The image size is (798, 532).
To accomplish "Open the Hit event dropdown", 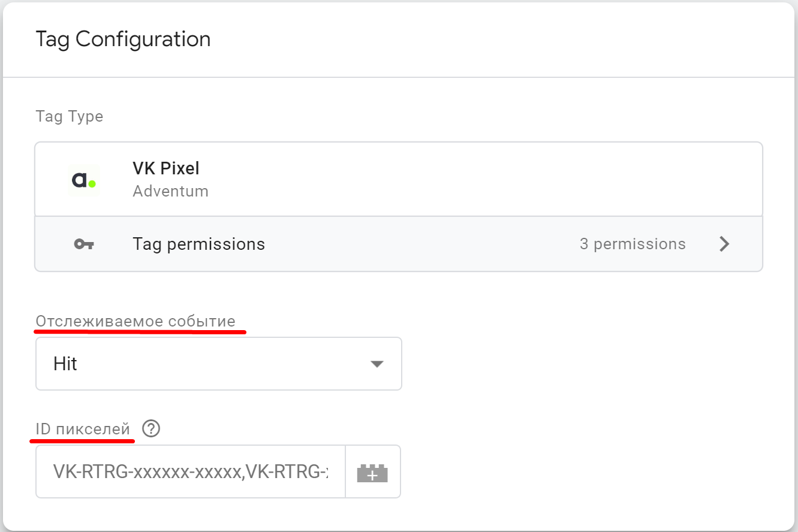I will coord(219,364).
